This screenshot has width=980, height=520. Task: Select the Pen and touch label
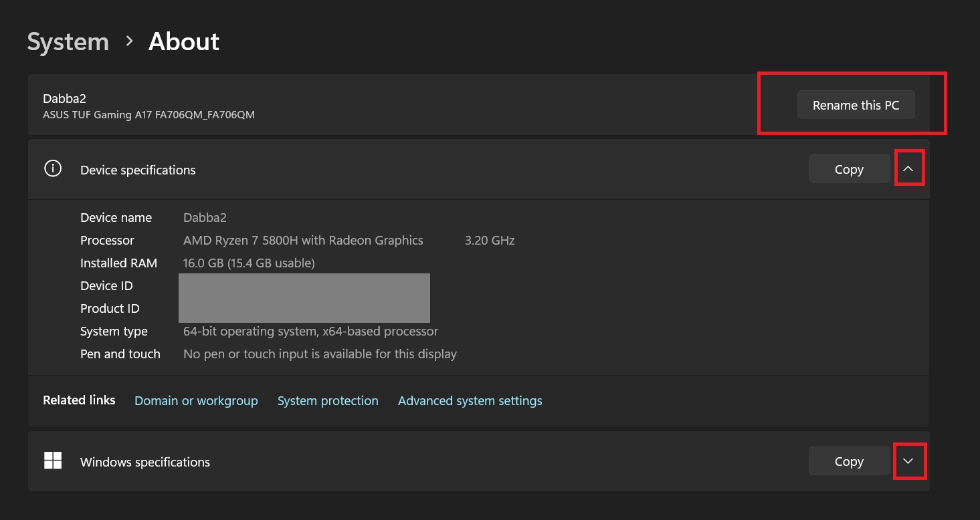(120, 354)
